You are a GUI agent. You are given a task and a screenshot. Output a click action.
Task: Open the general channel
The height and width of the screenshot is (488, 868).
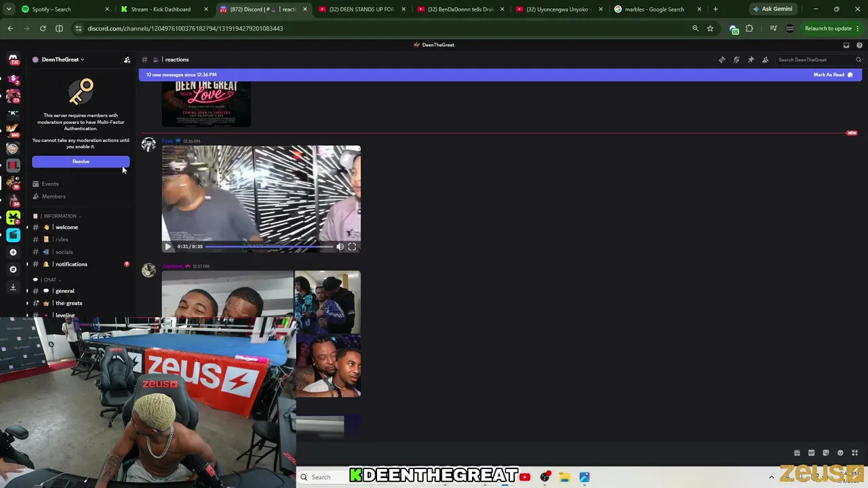pyautogui.click(x=80, y=291)
